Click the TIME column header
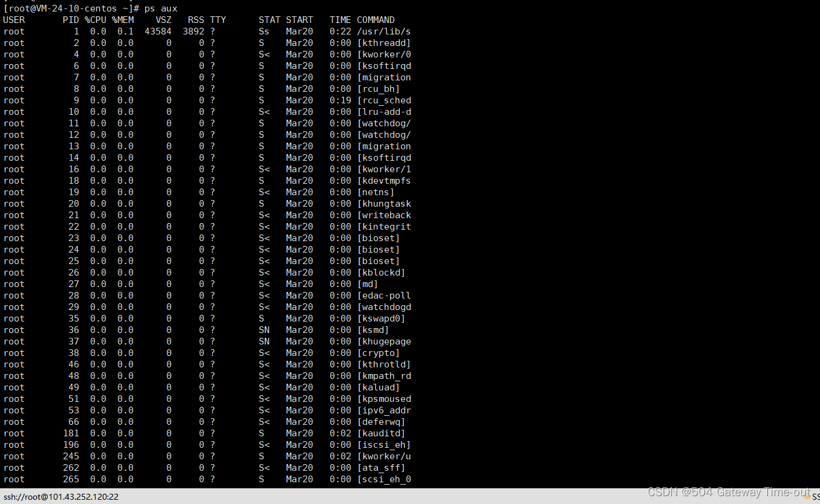820x504 pixels. coord(340,20)
